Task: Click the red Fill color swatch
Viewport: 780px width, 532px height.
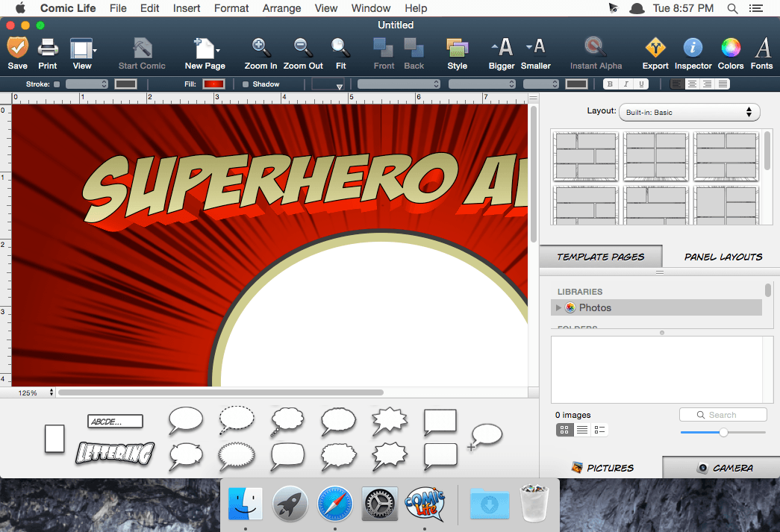Action: tap(213, 84)
